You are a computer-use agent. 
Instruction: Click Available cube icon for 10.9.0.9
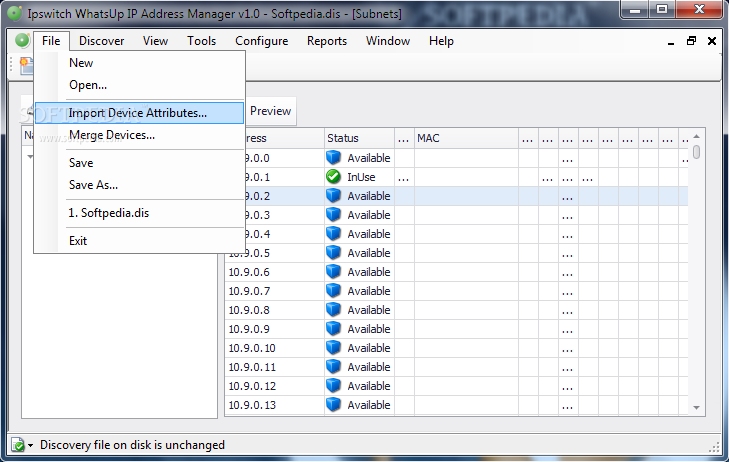coord(333,329)
